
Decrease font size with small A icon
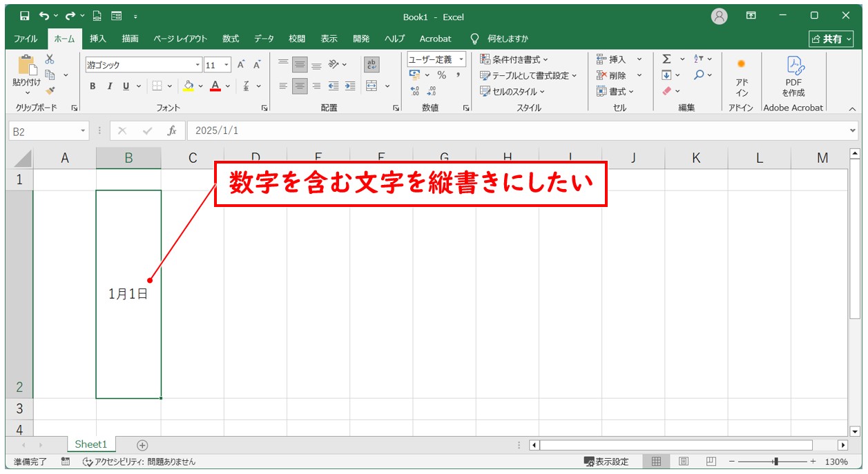click(x=257, y=65)
